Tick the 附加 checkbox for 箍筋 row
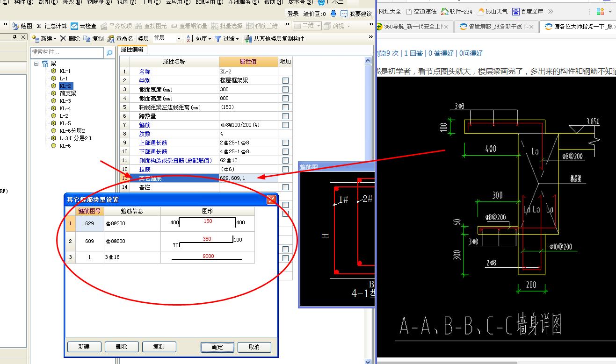The width and height of the screenshot is (616, 364). tap(285, 125)
